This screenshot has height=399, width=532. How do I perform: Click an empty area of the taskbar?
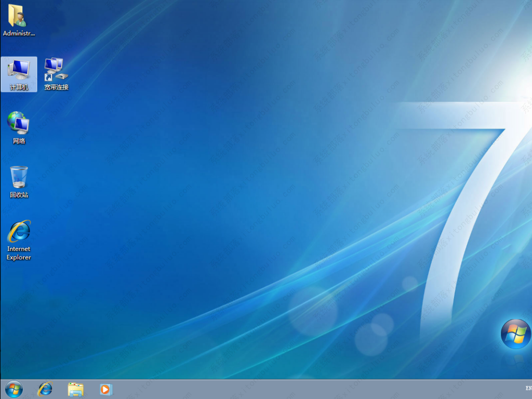tap(260, 389)
